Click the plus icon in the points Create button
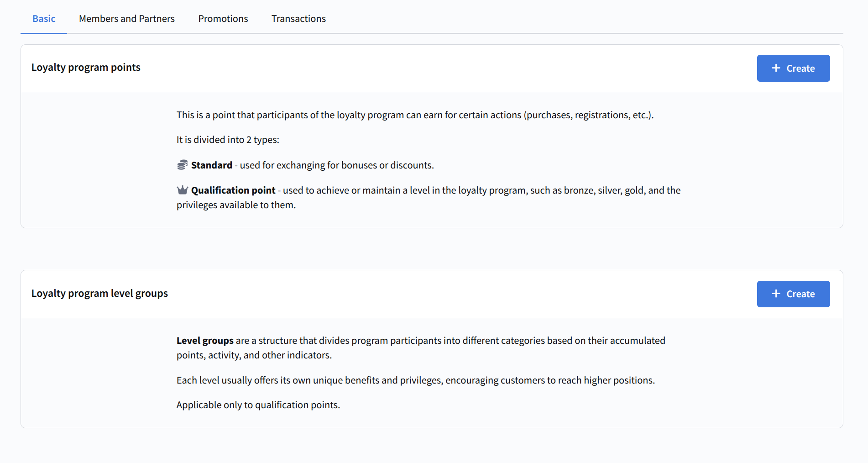The width and height of the screenshot is (868, 463). pyautogui.click(x=776, y=68)
